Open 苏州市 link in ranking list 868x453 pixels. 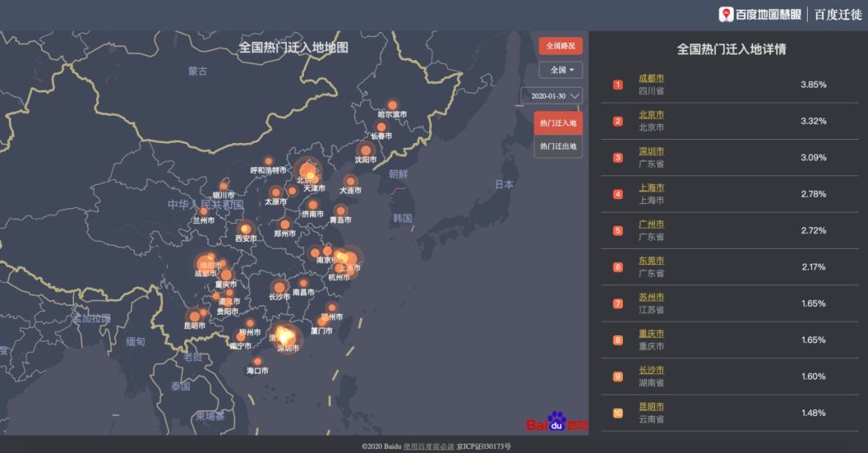coord(651,297)
